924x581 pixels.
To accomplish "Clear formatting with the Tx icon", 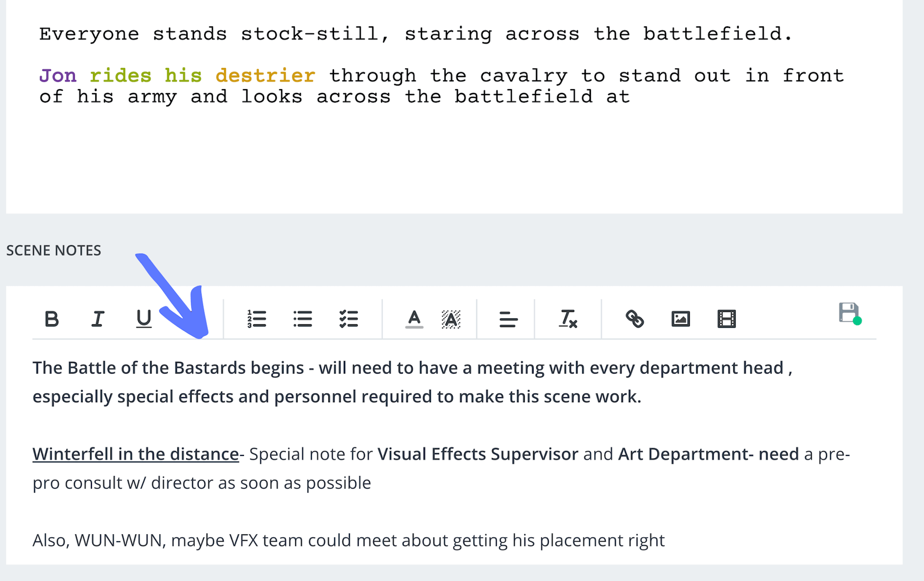I will pyautogui.click(x=568, y=319).
